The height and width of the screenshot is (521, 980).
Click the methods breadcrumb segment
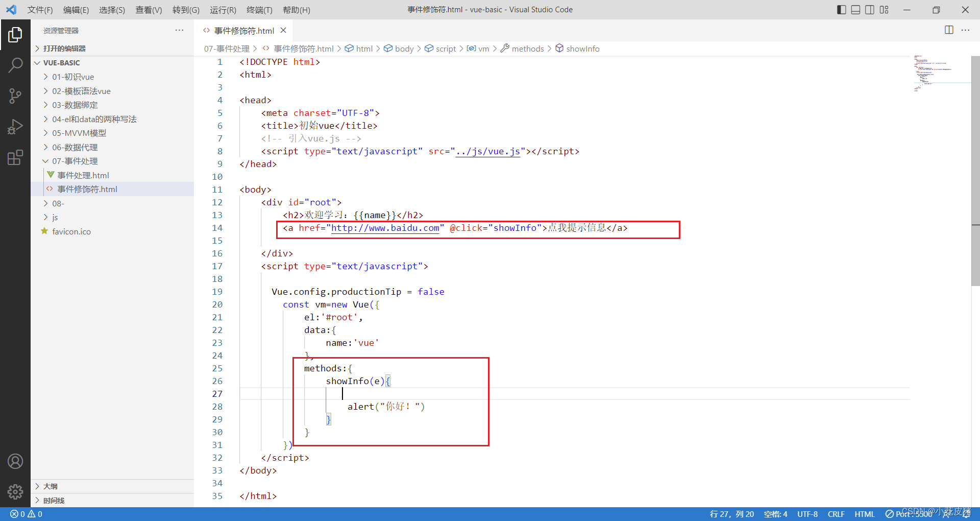[522, 49]
